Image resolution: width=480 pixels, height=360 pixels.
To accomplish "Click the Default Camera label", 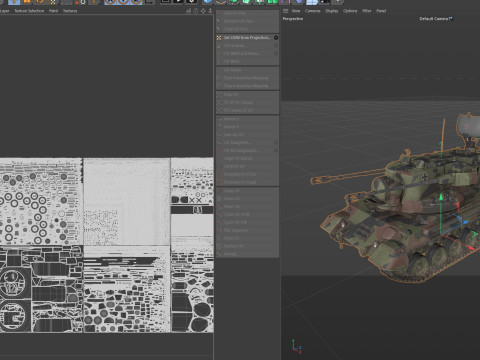I will click(434, 19).
